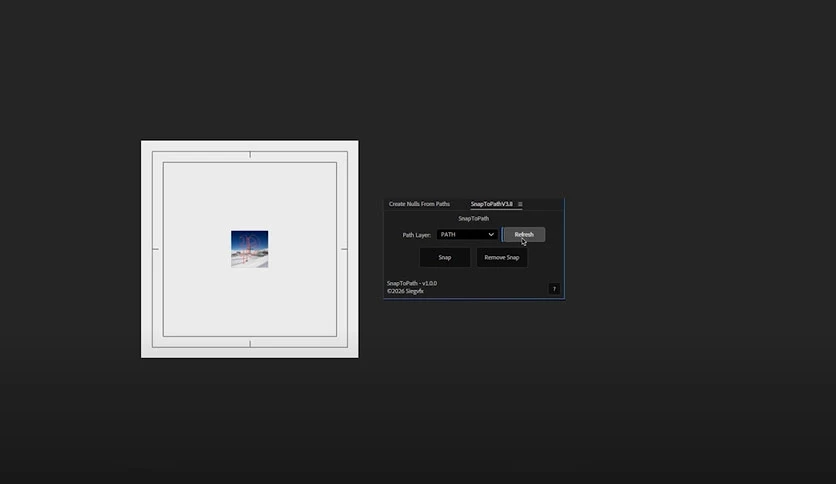
Task: Click the ©2026 Siegvfx copyright text
Action: click(405, 291)
